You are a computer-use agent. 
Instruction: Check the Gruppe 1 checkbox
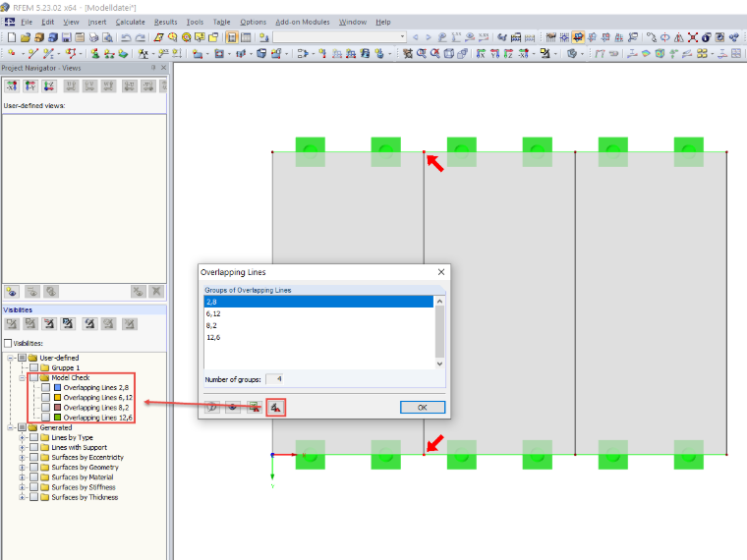[x=33, y=367]
